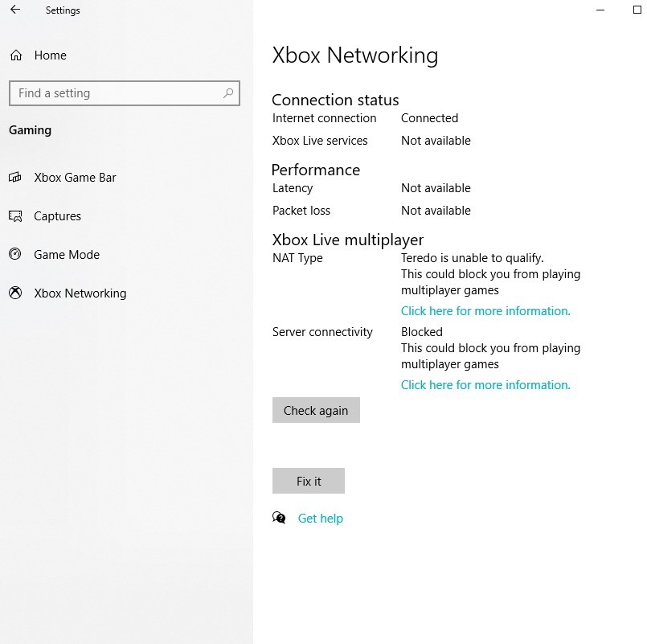
Task: Select the Captures icon
Action: [15, 216]
